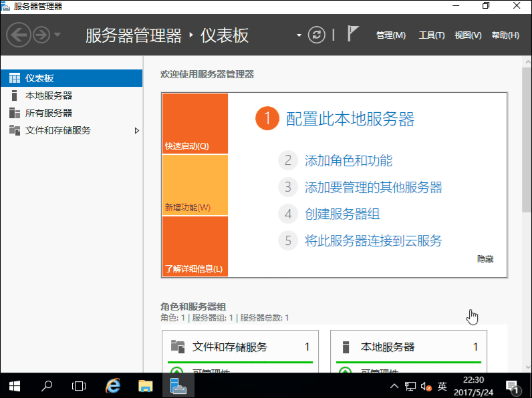Click the back navigation arrow
Screen dimensions: 532x398
(18, 35)
